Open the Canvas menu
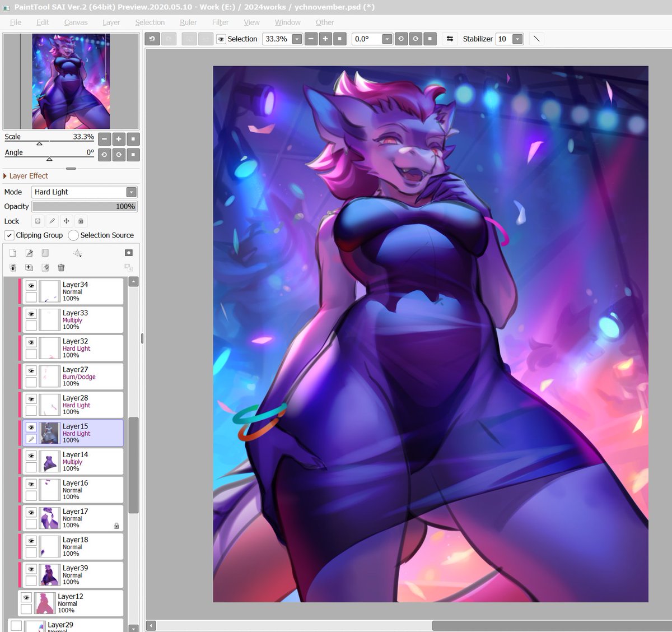This screenshot has width=672, height=632. (x=76, y=22)
